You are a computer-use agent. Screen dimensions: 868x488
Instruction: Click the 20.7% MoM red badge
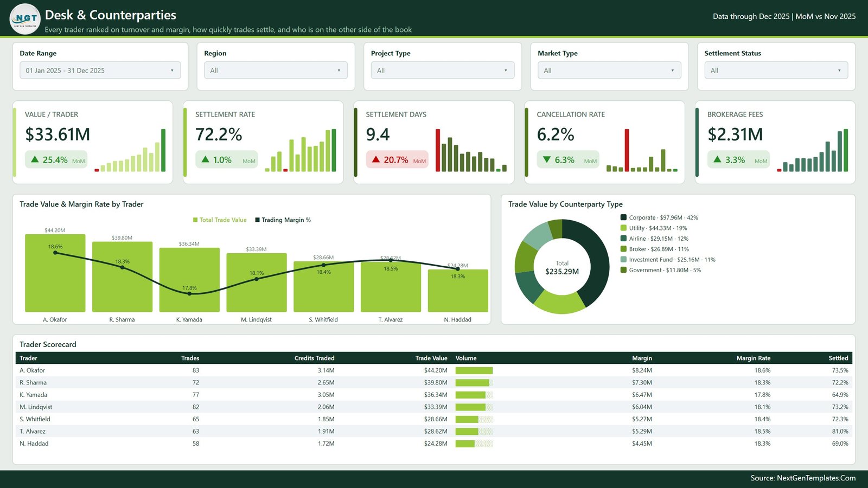397,159
